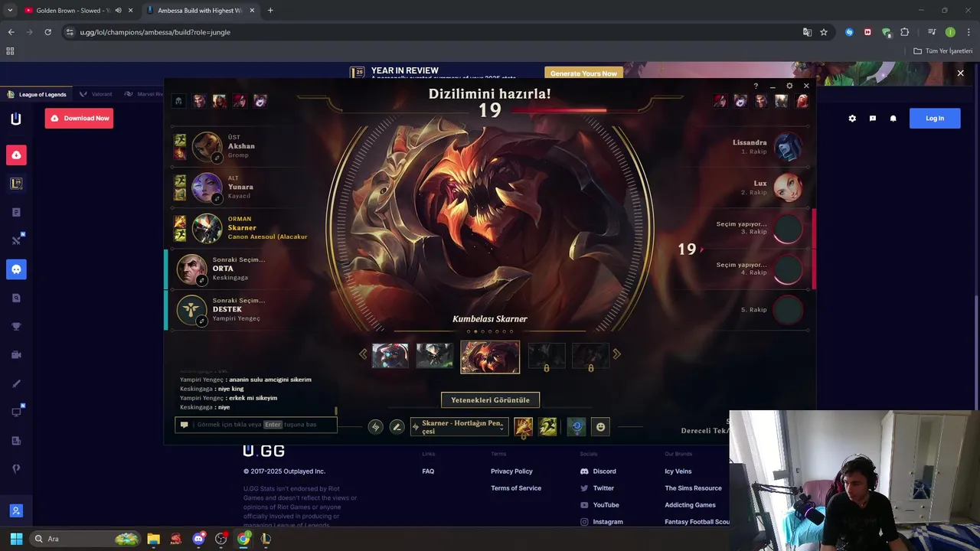Open the video camera sidebar icon
The image size is (980, 551).
point(16,355)
